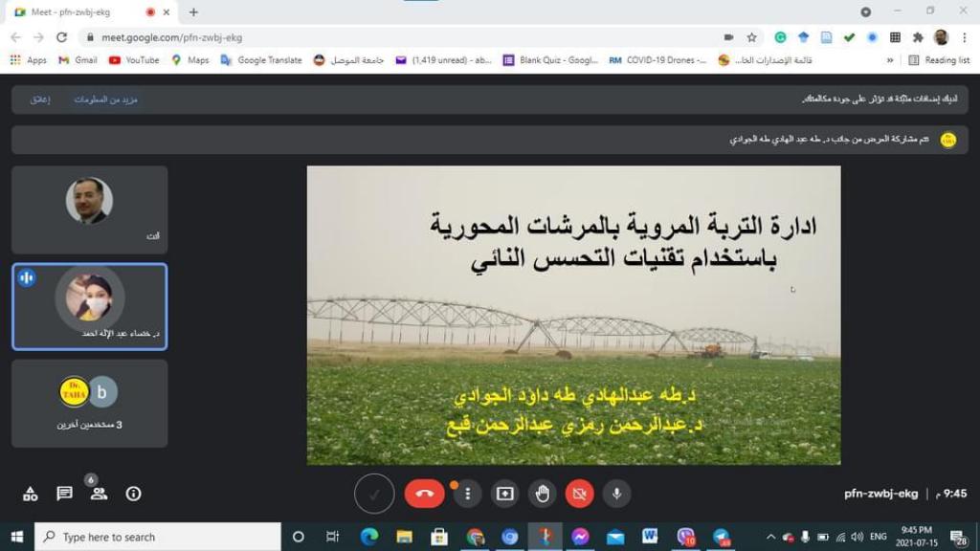Open the activities panel
Viewport: 980px width, 551px height.
31,494
